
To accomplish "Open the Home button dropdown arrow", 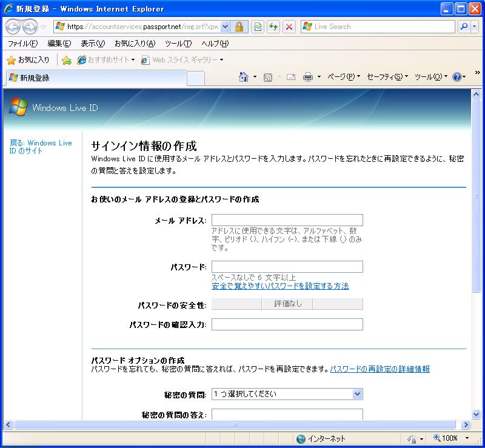I will point(255,77).
